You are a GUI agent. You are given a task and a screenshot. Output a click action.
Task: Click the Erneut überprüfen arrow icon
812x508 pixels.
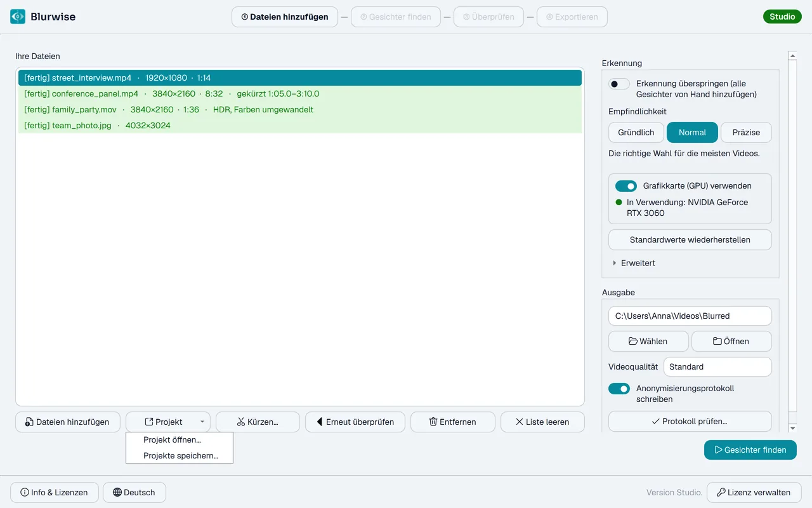pyautogui.click(x=320, y=422)
